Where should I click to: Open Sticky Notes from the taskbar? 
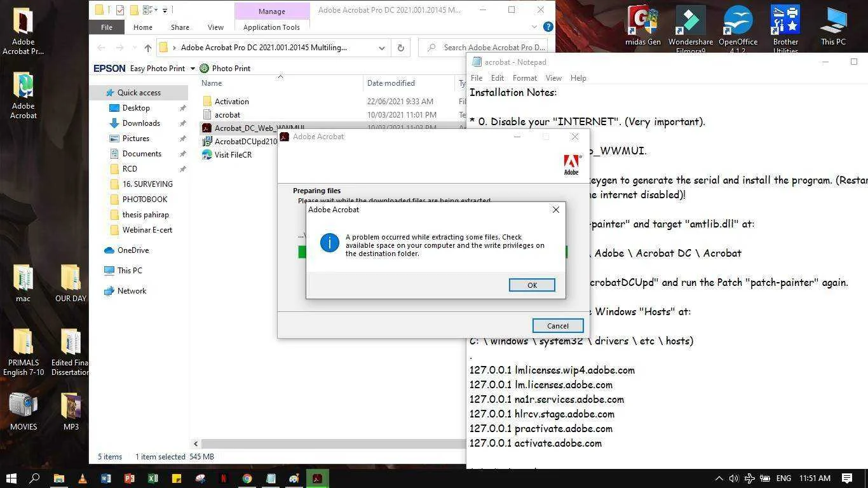(176, 478)
